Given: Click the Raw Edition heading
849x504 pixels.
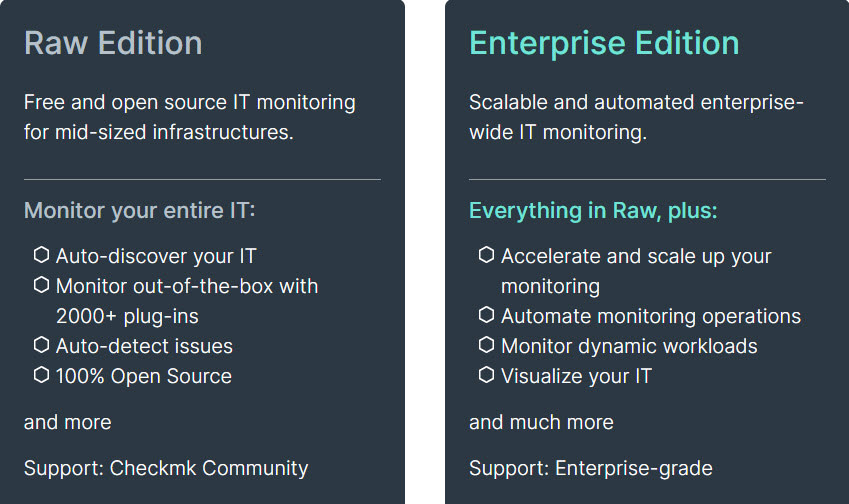Looking at the screenshot, I should tap(113, 43).
